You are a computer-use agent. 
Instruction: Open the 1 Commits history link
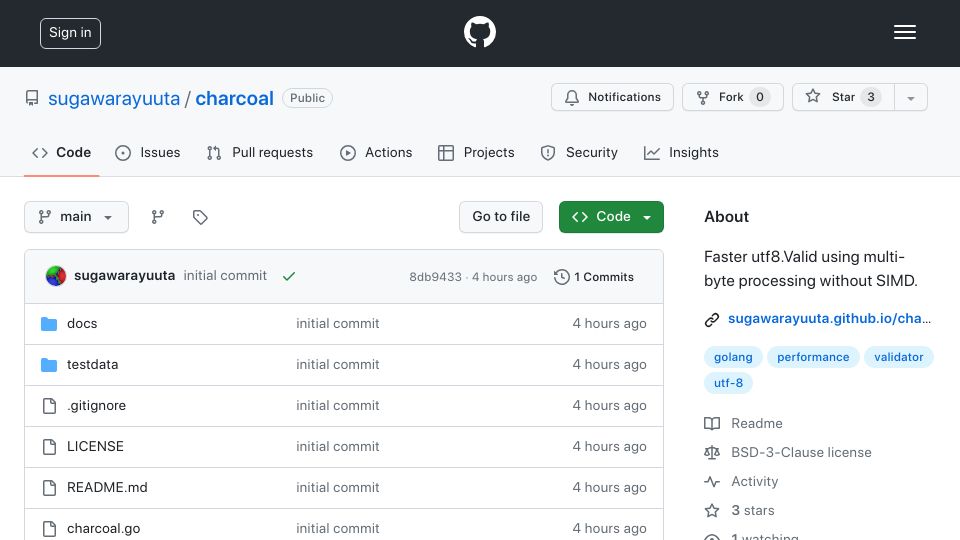(x=594, y=277)
